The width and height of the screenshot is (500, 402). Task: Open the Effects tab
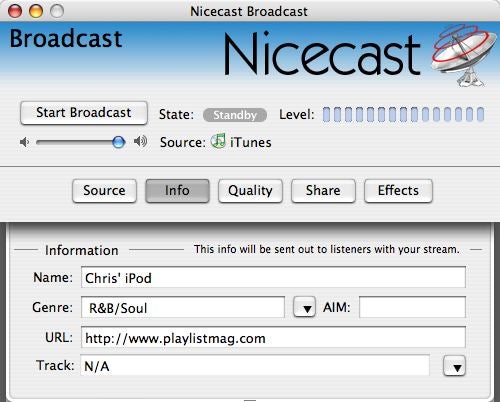pos(398,191)
